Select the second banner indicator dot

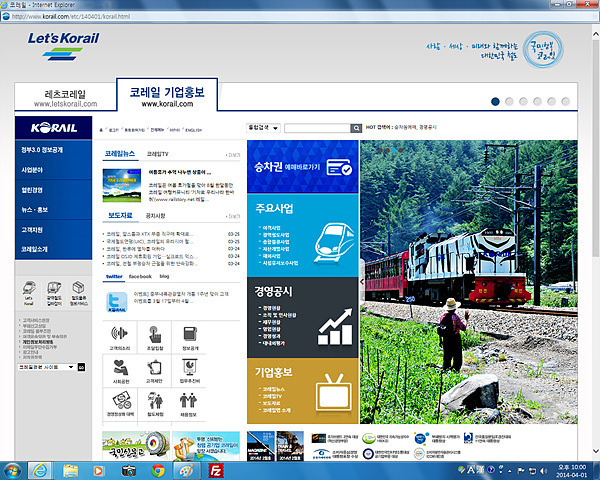[509, 101]
